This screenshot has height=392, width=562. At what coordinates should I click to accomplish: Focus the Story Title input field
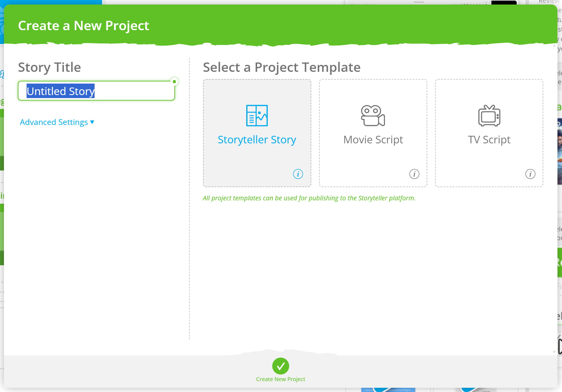pos(133,91)
